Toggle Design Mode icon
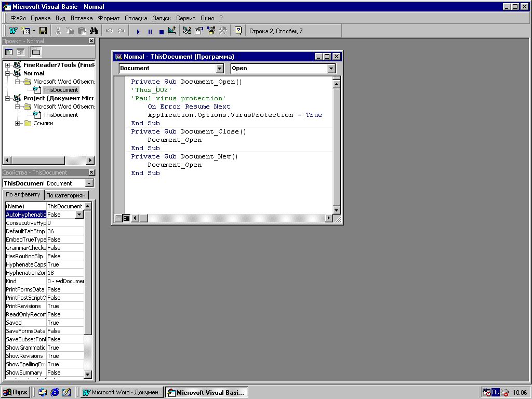Image resolution: width=532 pixels, height=399 pixels. coord(171,31)
